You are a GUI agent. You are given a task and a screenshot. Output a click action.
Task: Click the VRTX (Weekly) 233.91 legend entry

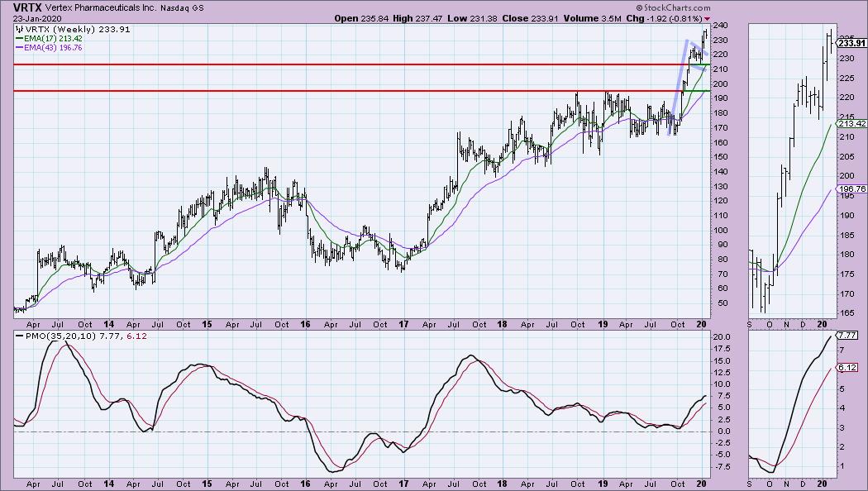tap(73, 29)
